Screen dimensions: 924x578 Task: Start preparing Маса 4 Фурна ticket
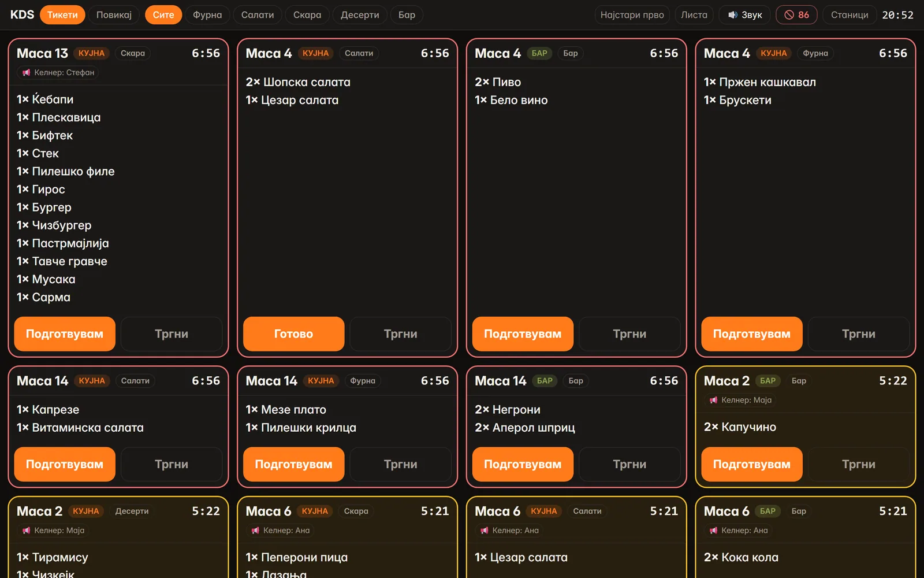pyautogui.click(x=752, y=334)
